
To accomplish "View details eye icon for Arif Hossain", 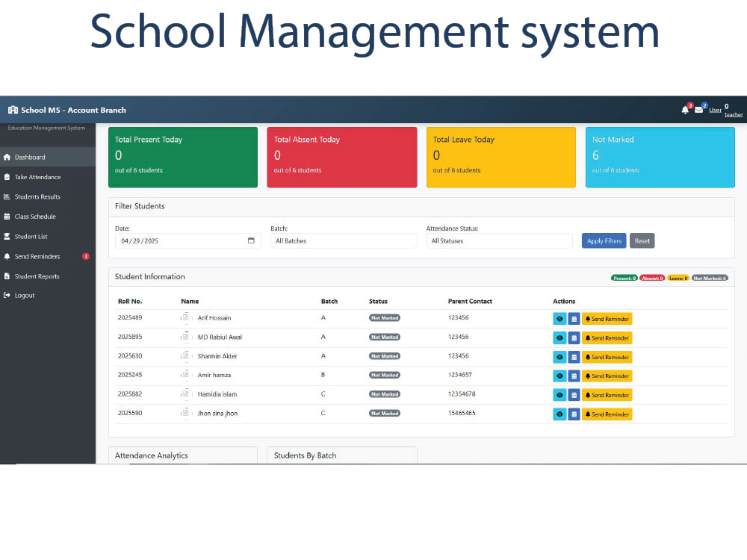I will (x=560, y=319).
